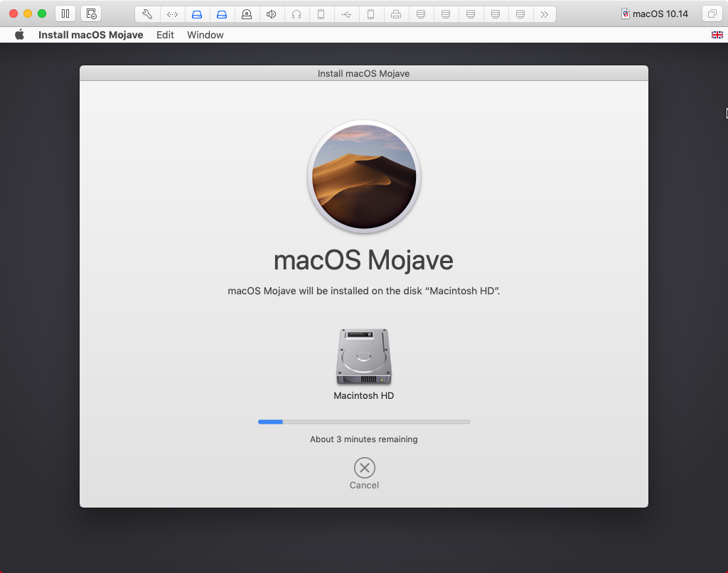
Task: Select the Macintosh HD disk icon
Action: [x=363, y=355]
